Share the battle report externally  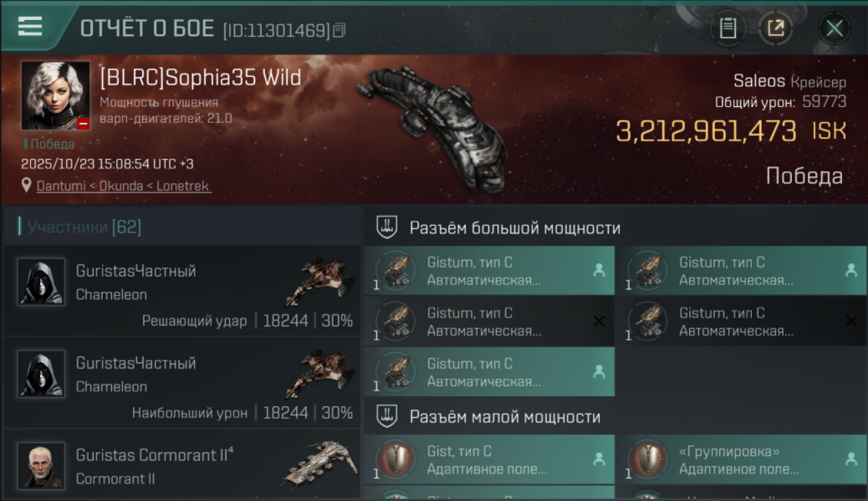point(776,28)
